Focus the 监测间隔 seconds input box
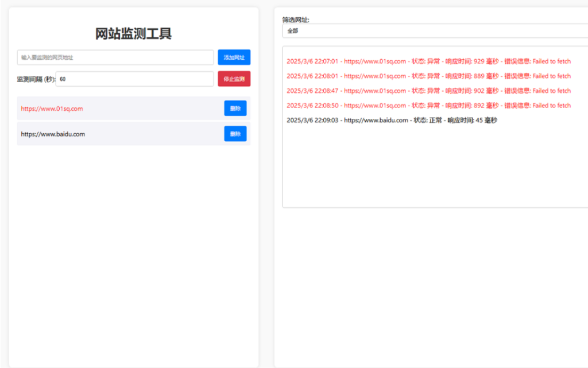588x368 pixels. click(134, 79)
